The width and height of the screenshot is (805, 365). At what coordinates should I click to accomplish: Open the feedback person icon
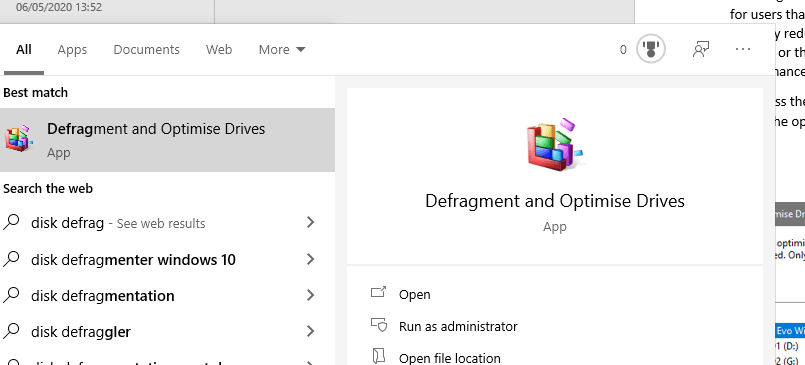(x=701, y=49)
